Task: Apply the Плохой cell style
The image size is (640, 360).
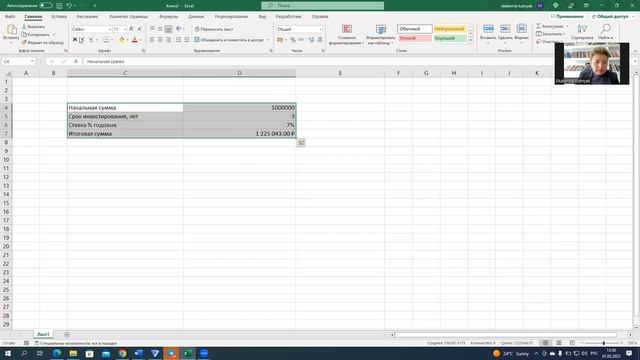Action: pyautogui.click(x=415, y=38)
